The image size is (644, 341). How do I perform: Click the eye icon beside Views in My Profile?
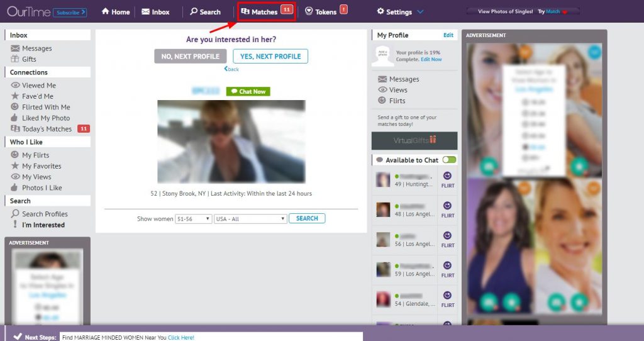382,89
